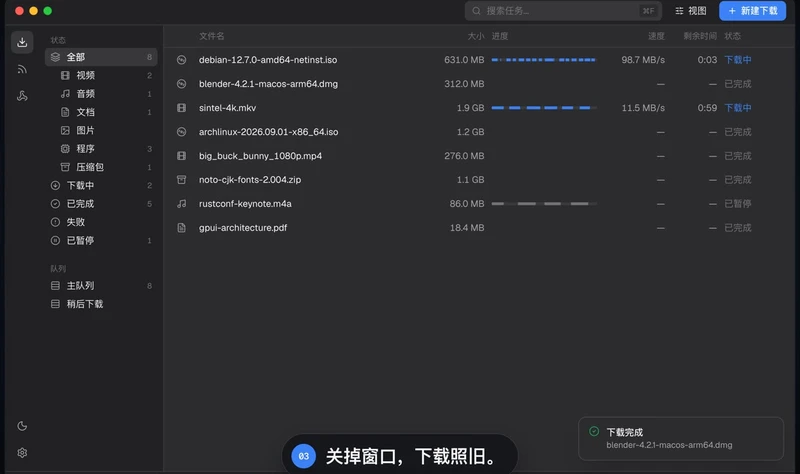Click the 全部 stack icon
The width and height of the screenshot is (800, 474).
(x=56, y=57)
